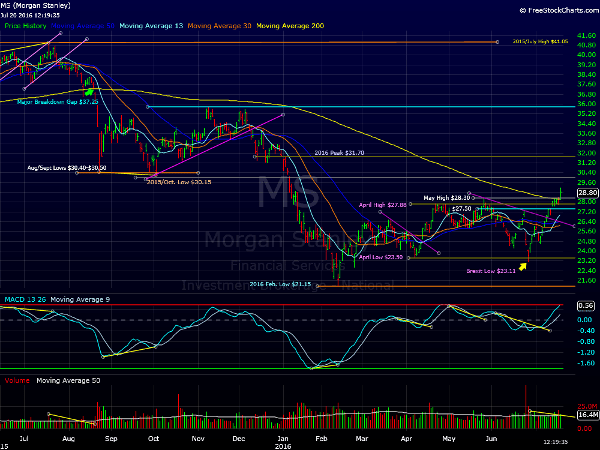
Task: Click the Major Breakdown Gap $37.25 label
Action: (x=58, y=102)
